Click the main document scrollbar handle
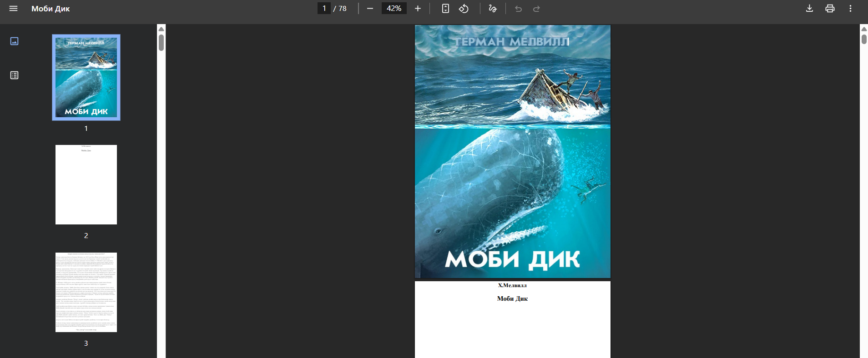868x358 pixels. (864, 39)
